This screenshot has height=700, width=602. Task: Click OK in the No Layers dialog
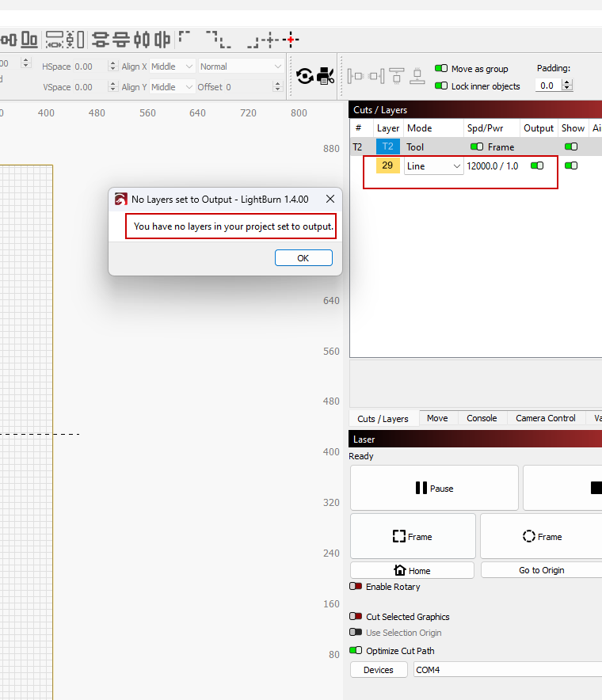click(x=303, y=258)
